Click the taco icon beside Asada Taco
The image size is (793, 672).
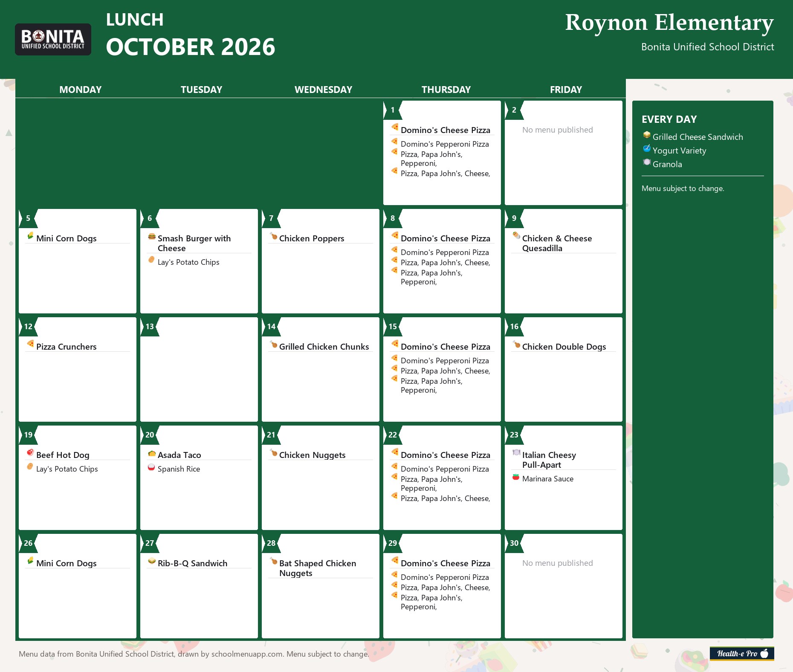152,453
